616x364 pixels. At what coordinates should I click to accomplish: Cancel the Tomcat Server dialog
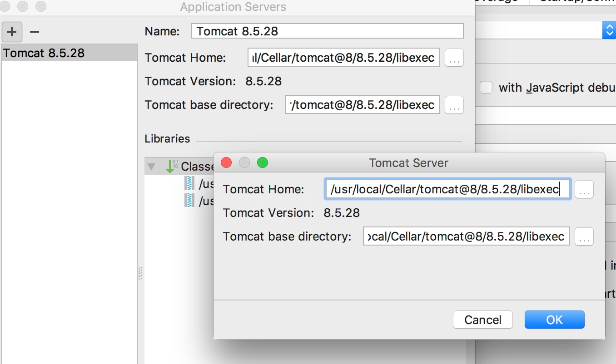(x=483, y=320)
